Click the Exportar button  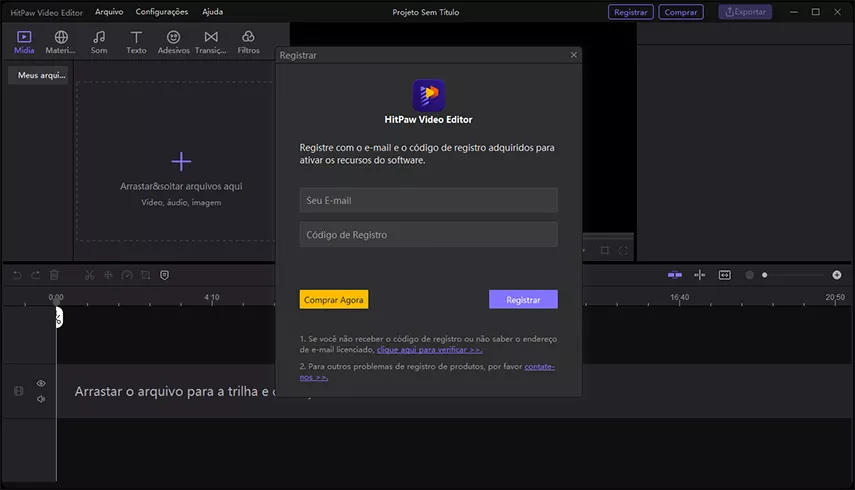pyautogui.click(x=745, y=12)
